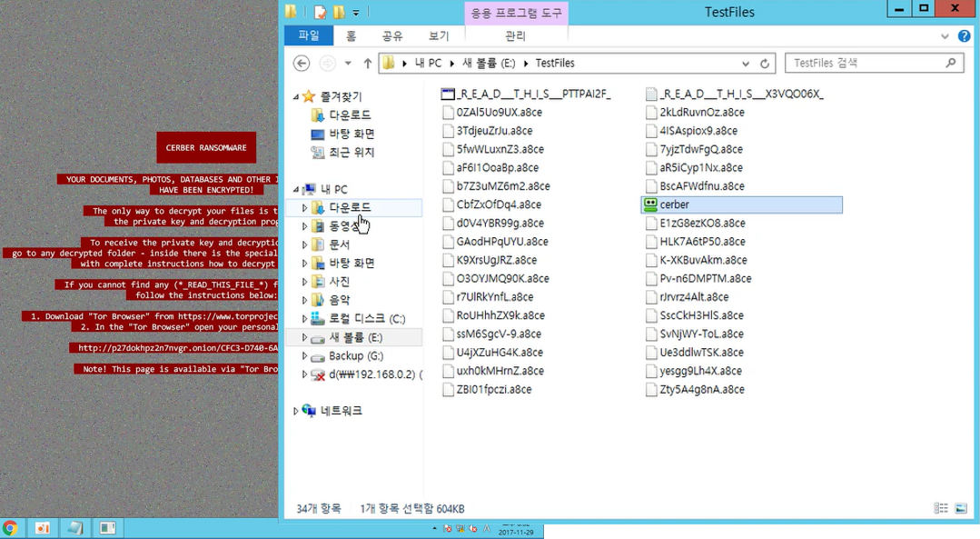Screen dimensions: 980x539
Task: Refresh the TestFiles folder view
Action: point(765,63)
